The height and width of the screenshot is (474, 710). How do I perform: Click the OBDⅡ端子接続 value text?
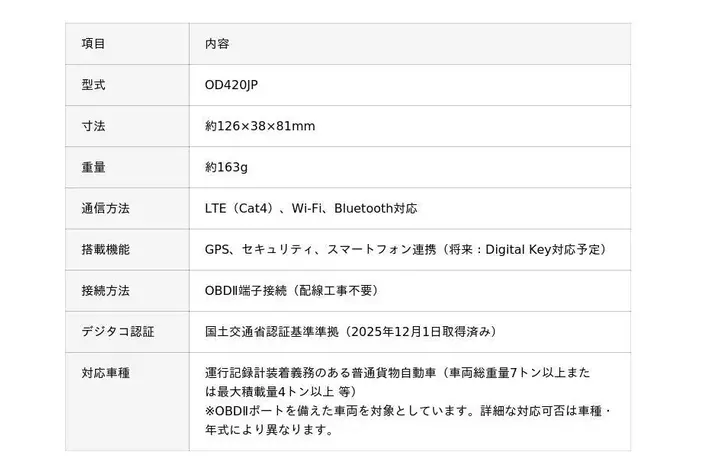pyautogui.click(x=244, y=290)
